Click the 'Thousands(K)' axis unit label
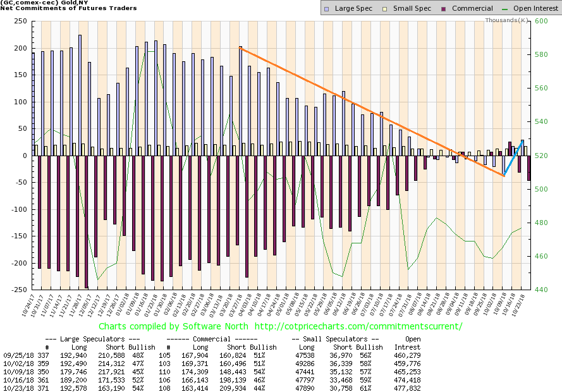Viewport: 562px width, 392px height. [507, 21]
